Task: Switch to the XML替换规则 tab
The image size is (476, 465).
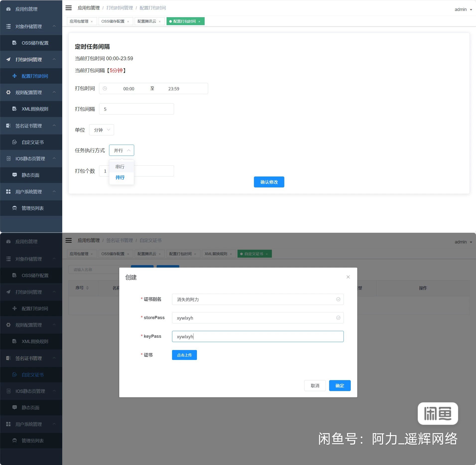Action: point(216,254)
